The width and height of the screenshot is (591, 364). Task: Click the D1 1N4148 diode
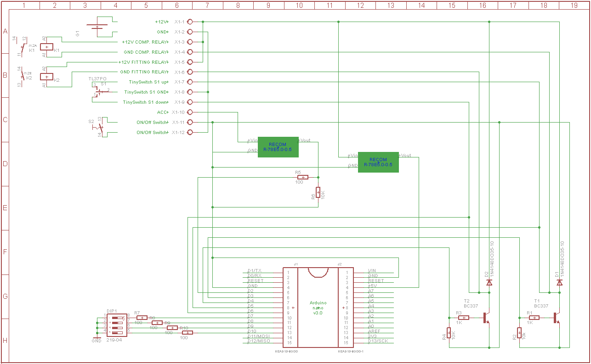coord(560,283)
